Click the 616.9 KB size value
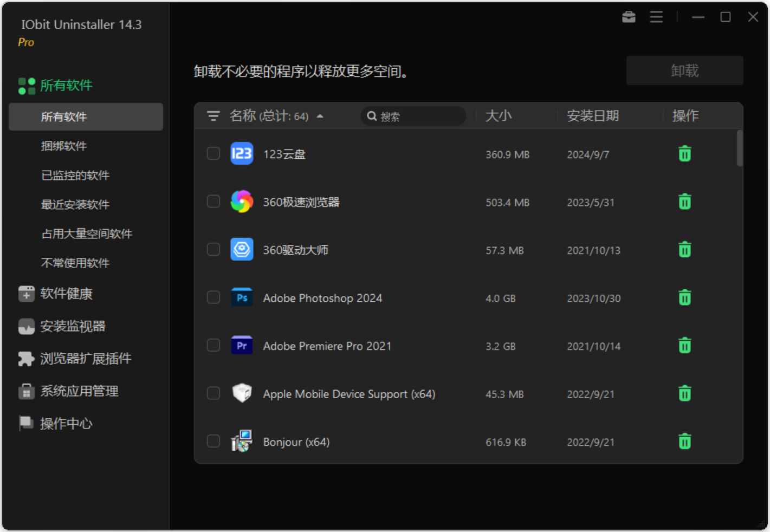 pos(506,442)
